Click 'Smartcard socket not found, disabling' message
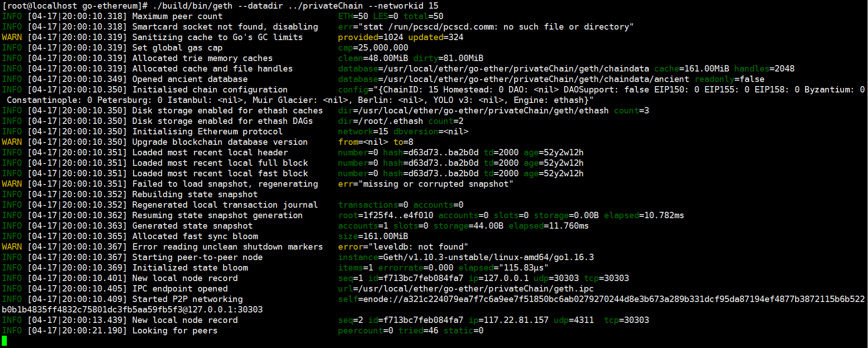Screen dimensions: 868x348 tap(225, 27)
